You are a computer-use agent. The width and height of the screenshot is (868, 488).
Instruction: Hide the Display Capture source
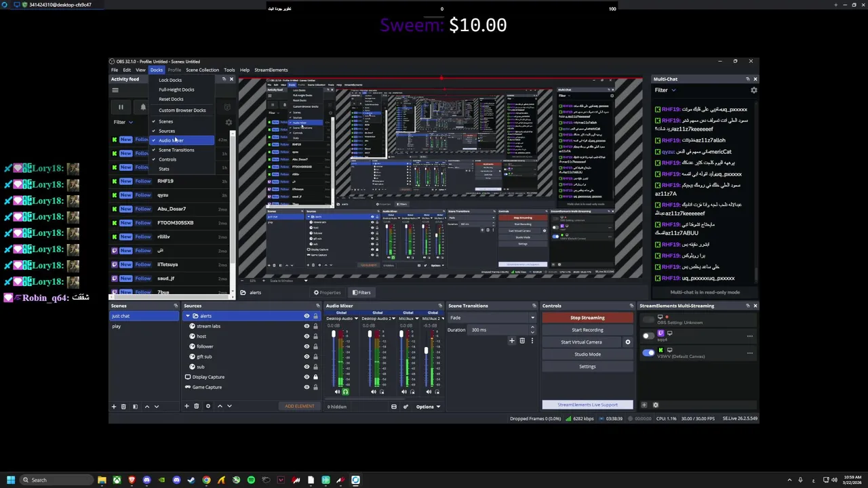307,377
